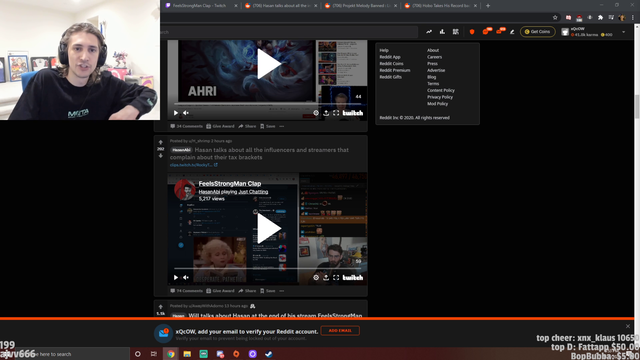
Task: Enter fullscreen on AHRI player
Action: pos(336,113)
